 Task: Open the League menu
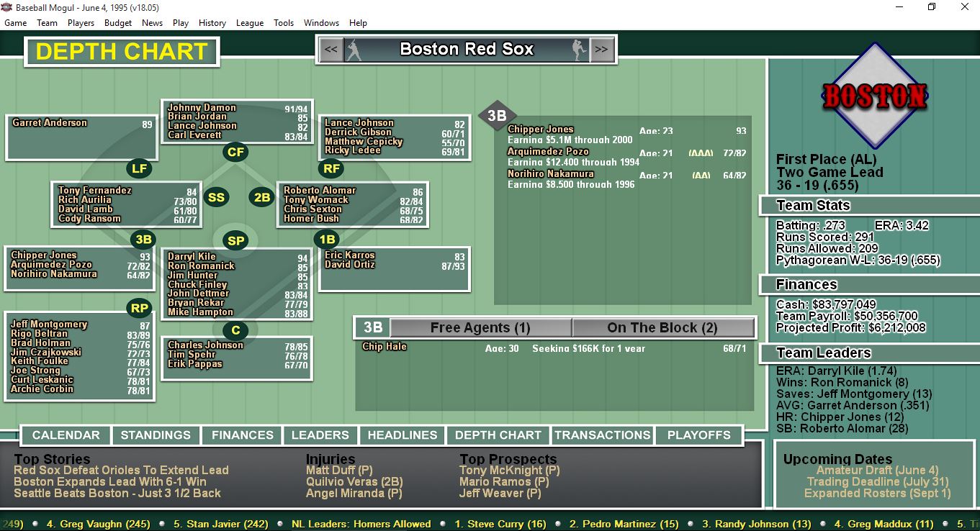click(x=250, y=23)
